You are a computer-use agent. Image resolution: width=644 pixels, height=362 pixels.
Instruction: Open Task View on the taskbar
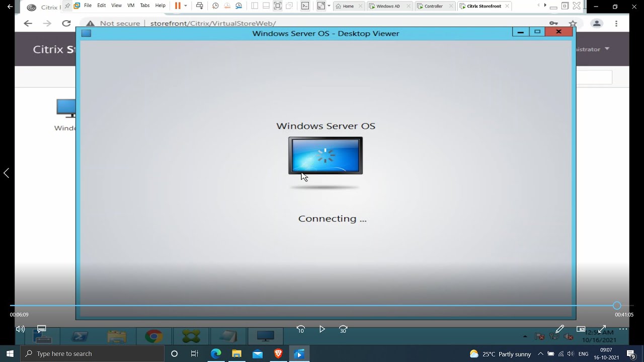tap(195, 354)
